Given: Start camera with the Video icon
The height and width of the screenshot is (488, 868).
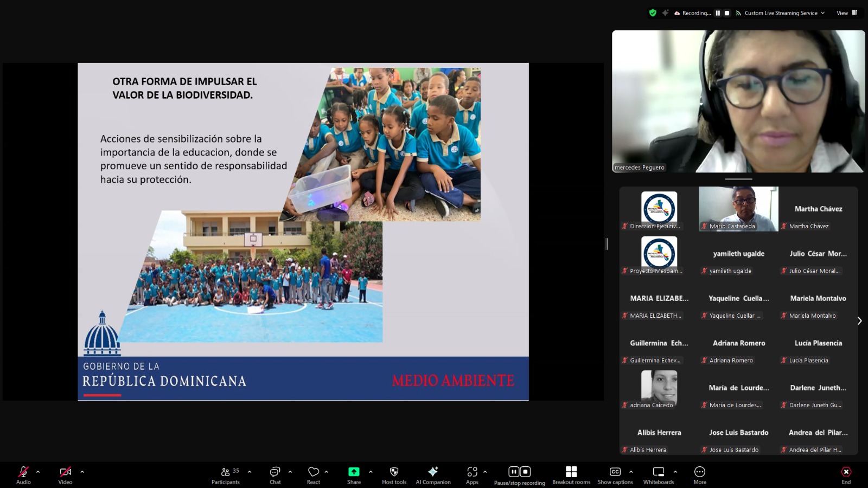Looking at the screenshot, I should point(65,472).
